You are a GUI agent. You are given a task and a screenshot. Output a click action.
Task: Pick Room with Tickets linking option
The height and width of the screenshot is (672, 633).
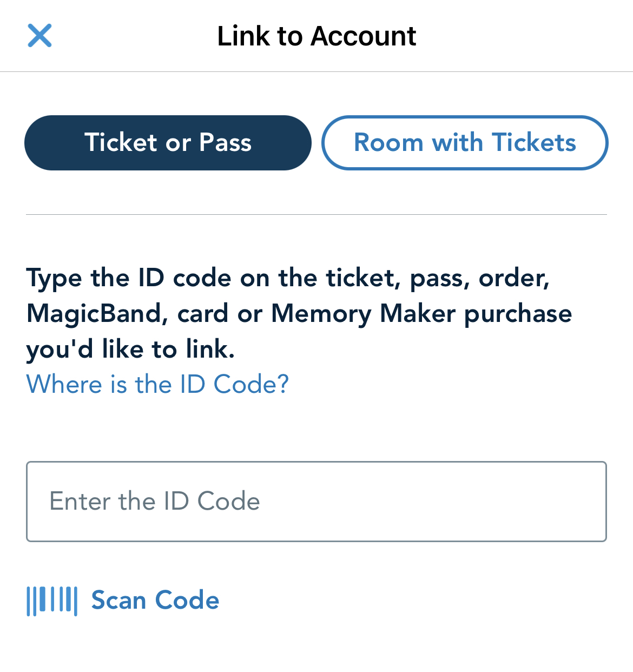[x=465, y=143]
